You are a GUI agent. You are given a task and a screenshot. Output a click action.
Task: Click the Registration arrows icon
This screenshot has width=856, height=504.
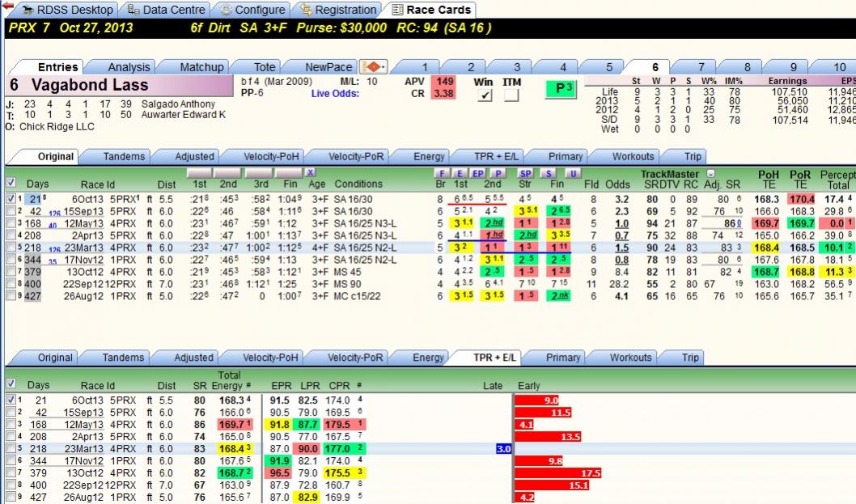(307, 10)
